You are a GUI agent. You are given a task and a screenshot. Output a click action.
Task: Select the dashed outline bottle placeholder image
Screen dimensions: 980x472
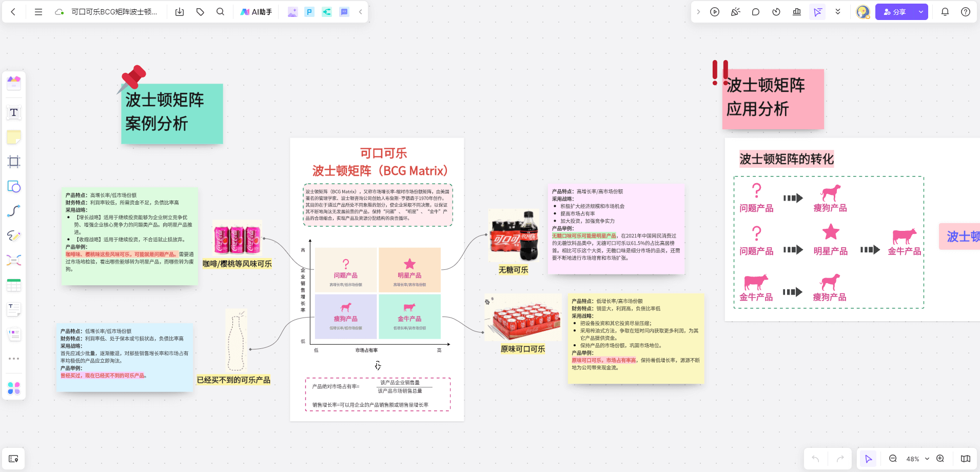coord(236,340)
